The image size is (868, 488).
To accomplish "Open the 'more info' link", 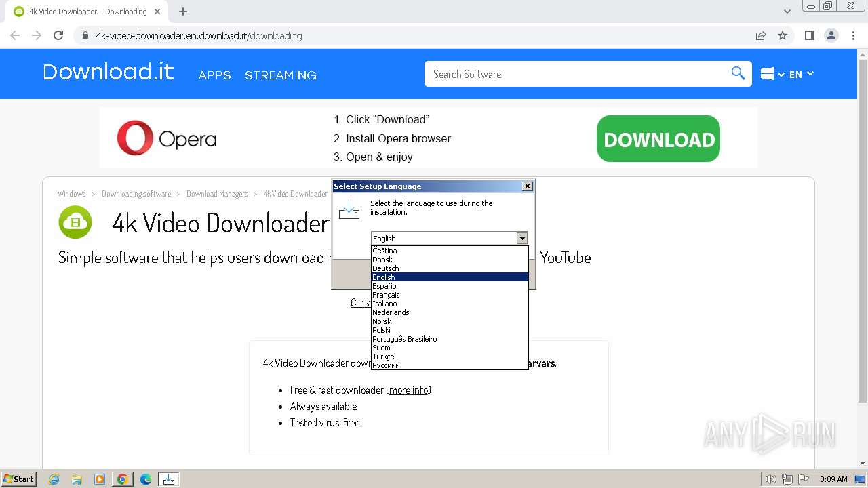I will click(x=409, y=390).
